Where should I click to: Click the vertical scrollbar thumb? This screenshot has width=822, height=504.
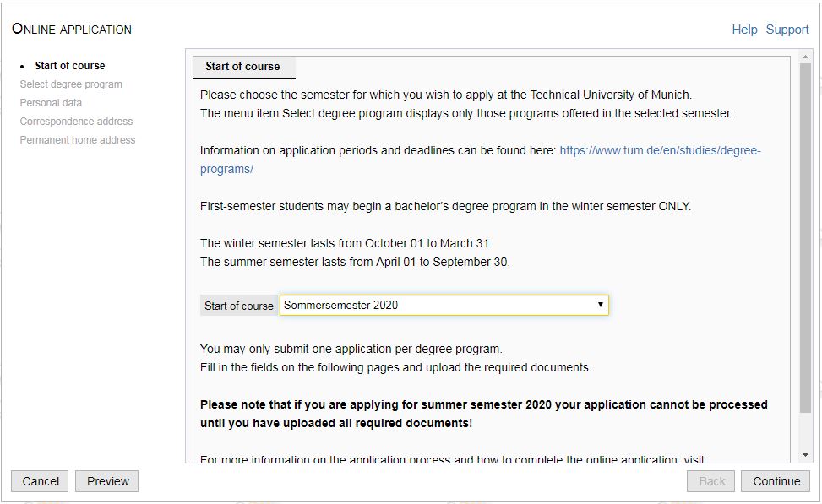pyautogui.click(x=805, y=236)
